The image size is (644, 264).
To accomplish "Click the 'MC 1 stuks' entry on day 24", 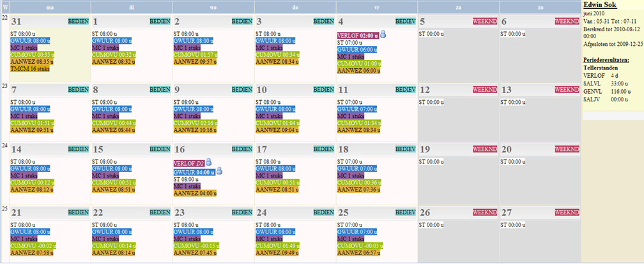I will [268, 238].
